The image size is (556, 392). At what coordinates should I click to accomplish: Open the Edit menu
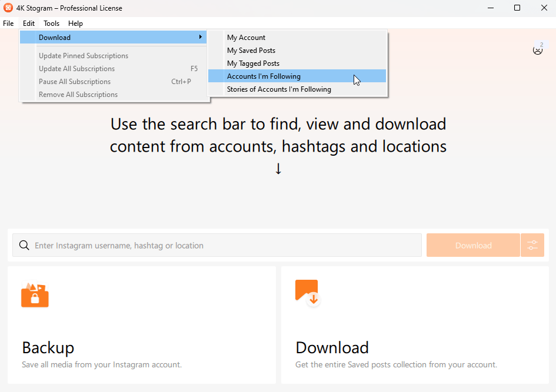point(29,24)
